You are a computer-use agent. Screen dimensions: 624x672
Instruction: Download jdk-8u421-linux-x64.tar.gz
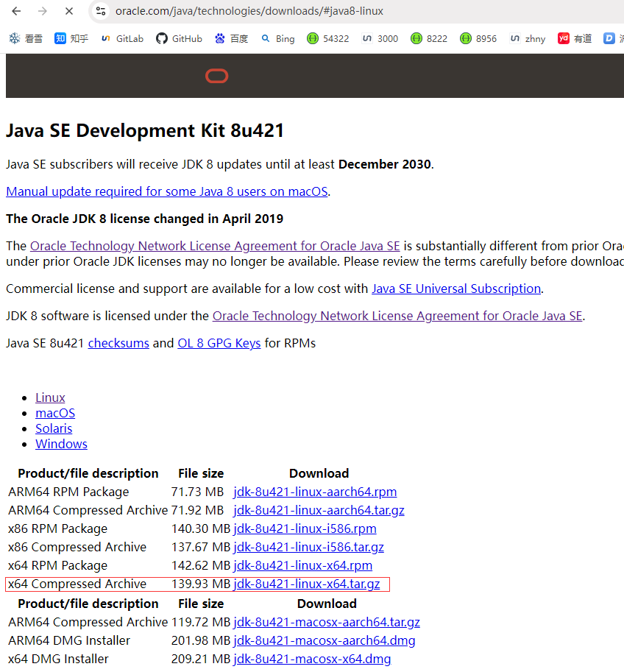click(x=307, y=584)
